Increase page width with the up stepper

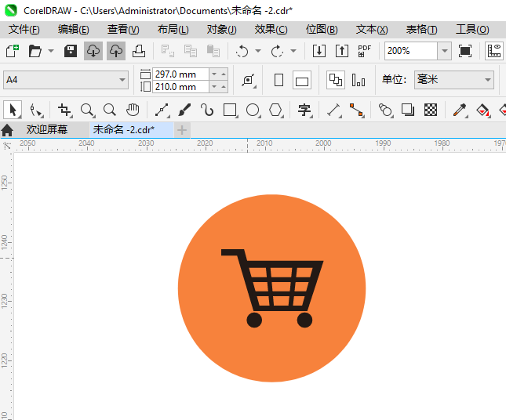coord(224,74)
